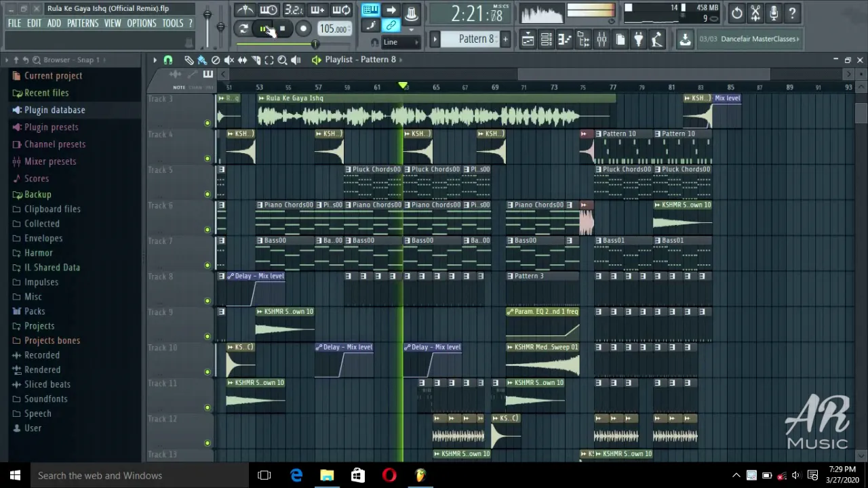This screenshot has width=868, height=488.
Task: Select the Slip tool
Action: (242, 60)
